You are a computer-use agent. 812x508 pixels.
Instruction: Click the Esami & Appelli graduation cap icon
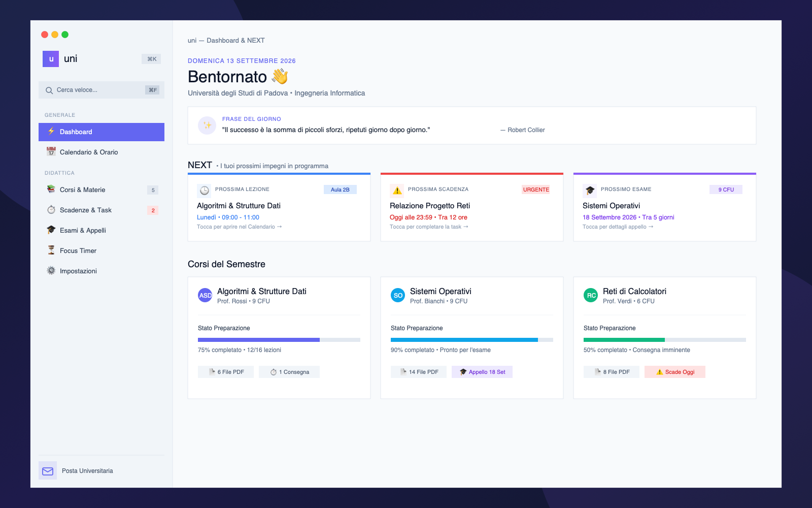(x=51, y=230)
